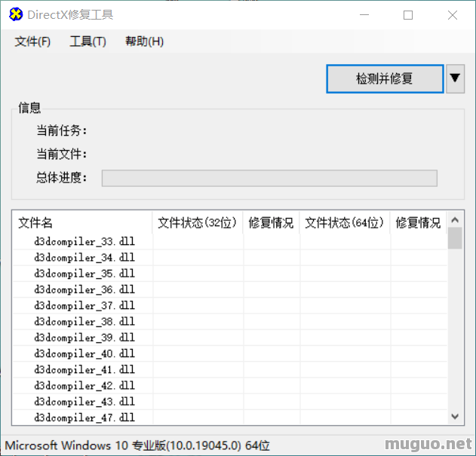The height and width of the screenshot is (456, 476).
Task: Select d3dcompiler_35.dll row
Action: 230,274
